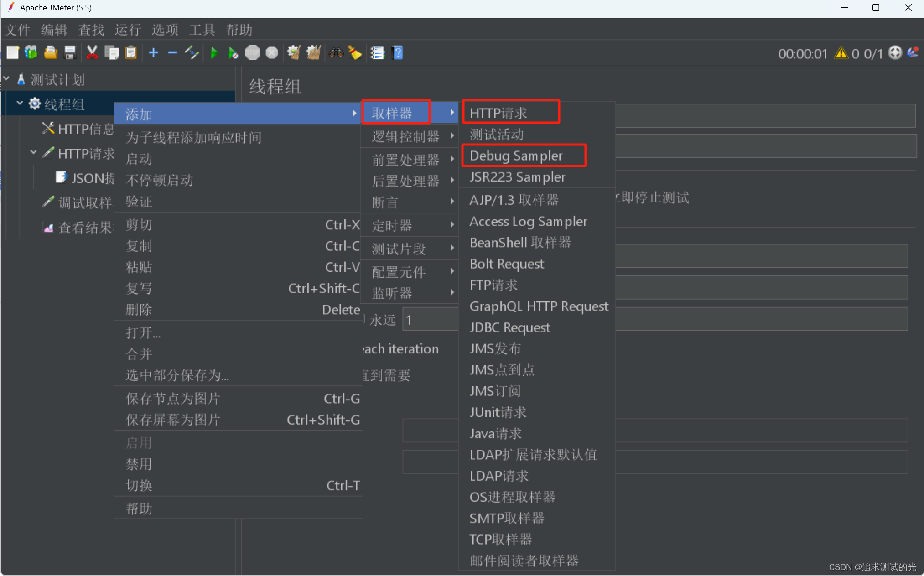The image size is (924, 576).
Task: Collapse the 测试计划 tree node arrow
Action: [x=6, y=79]
